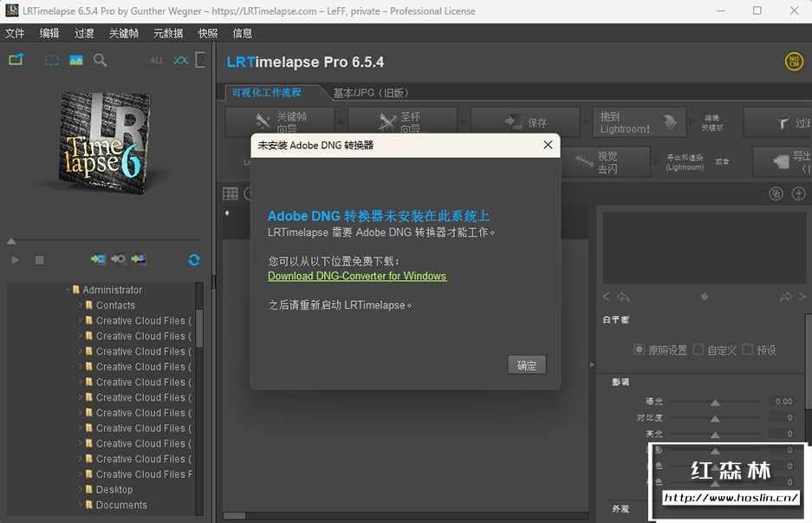Click the 视觉去闪 button
The width and height of the screenshot is (812, 523).
click(605, 162)
